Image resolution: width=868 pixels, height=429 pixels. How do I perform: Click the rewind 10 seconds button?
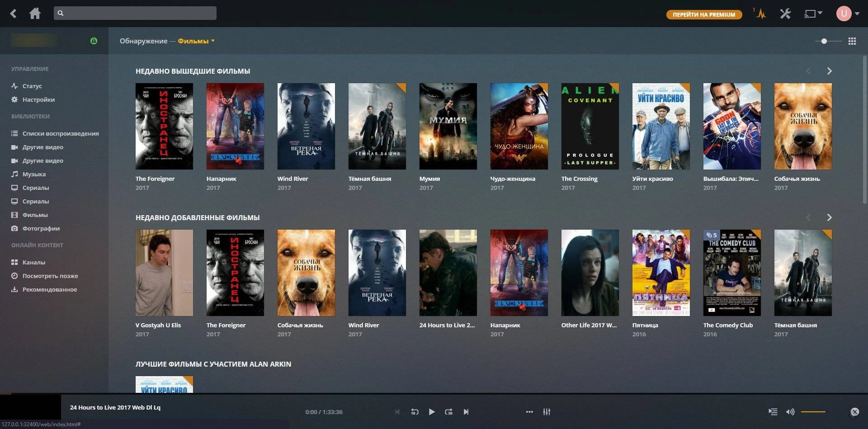[415, 412]
